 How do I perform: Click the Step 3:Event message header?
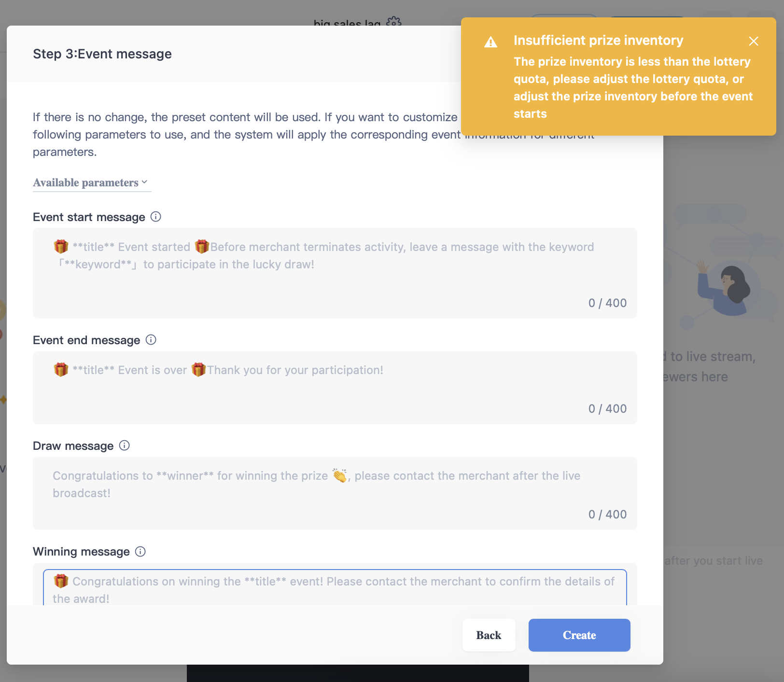coord(102,54)
